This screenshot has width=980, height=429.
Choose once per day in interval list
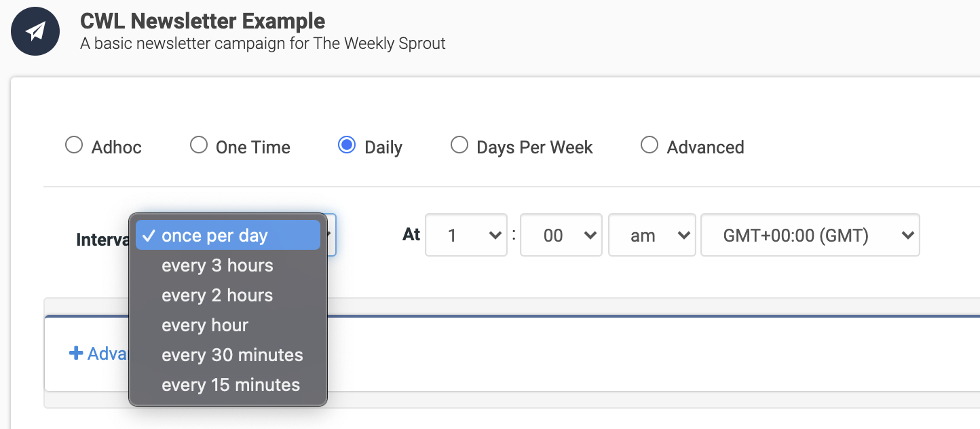[x=228, y=236]
